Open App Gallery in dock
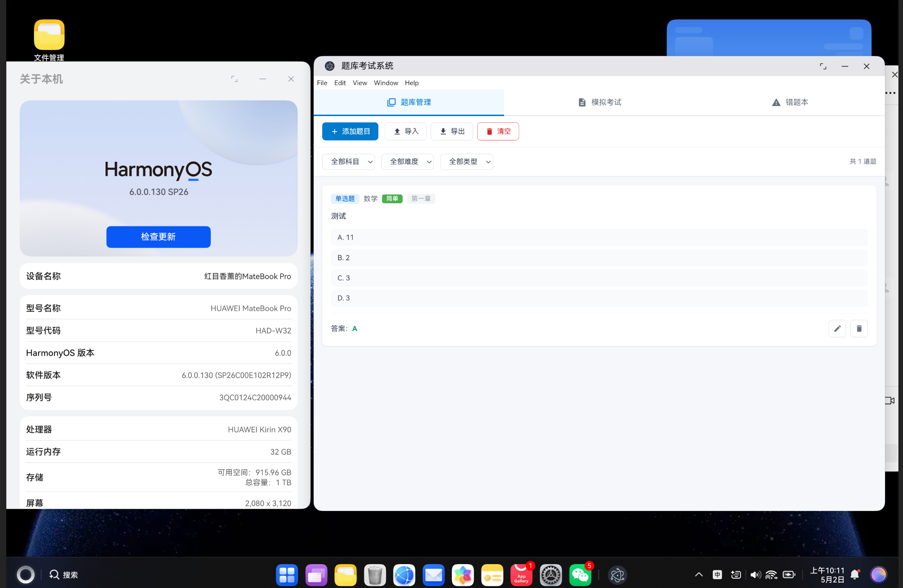This screenshot has width=903, height=588. point(522,575)
